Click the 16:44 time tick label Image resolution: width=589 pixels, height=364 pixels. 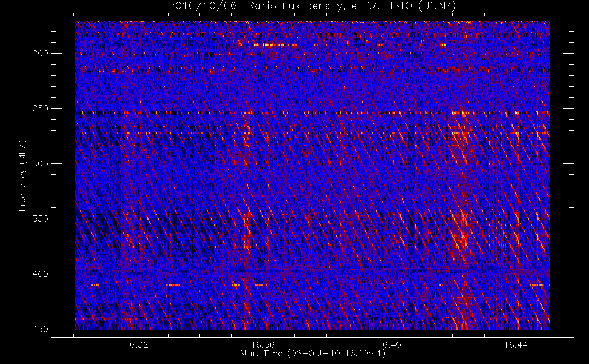click(x=516, y=345)
